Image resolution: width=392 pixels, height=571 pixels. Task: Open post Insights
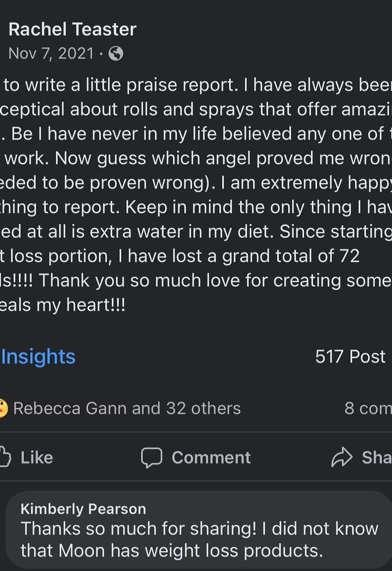click(x=38, y=356)
